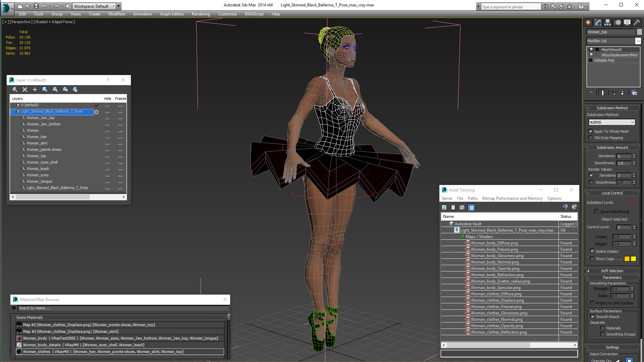Open the Graph Editors menu
This screenshot has width=644, height=362.
(x=172, y=14)
